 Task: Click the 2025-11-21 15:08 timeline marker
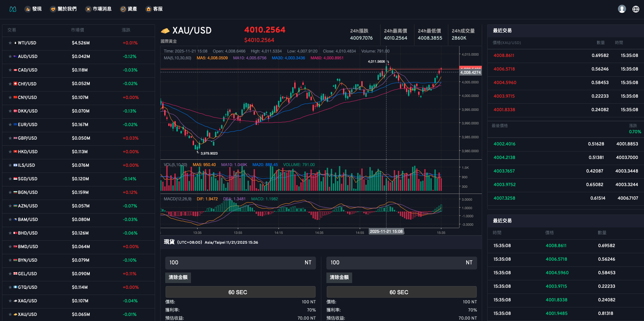[x=386, y=232]
